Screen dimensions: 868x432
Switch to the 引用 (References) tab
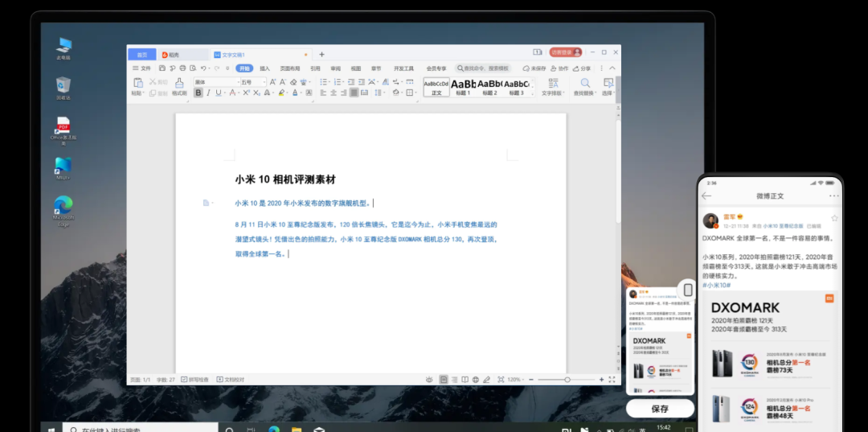click(x=315, y=68)
